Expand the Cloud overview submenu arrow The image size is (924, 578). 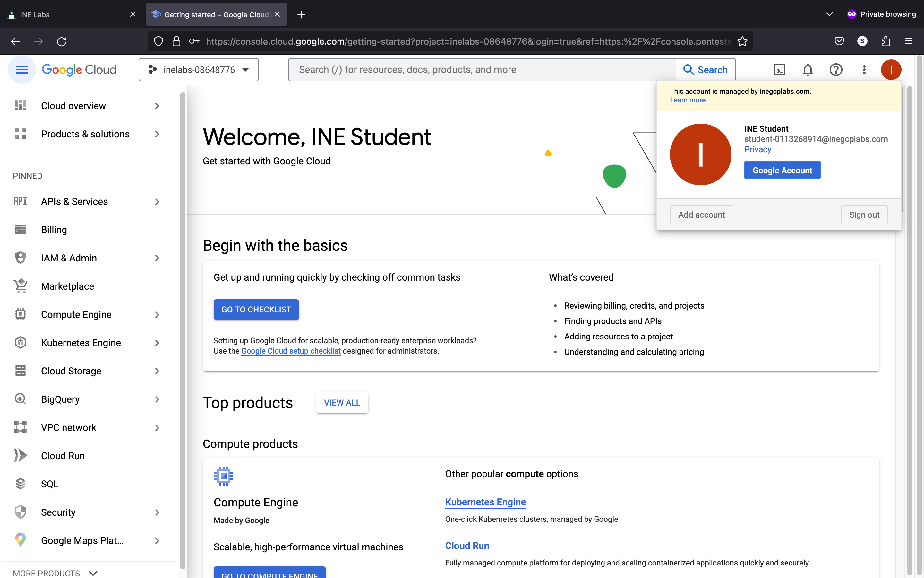[157, 106]
